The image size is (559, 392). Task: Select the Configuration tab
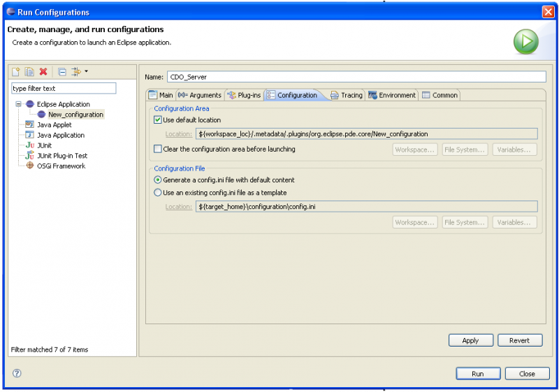pyautogui.click(x=292, y=95)
